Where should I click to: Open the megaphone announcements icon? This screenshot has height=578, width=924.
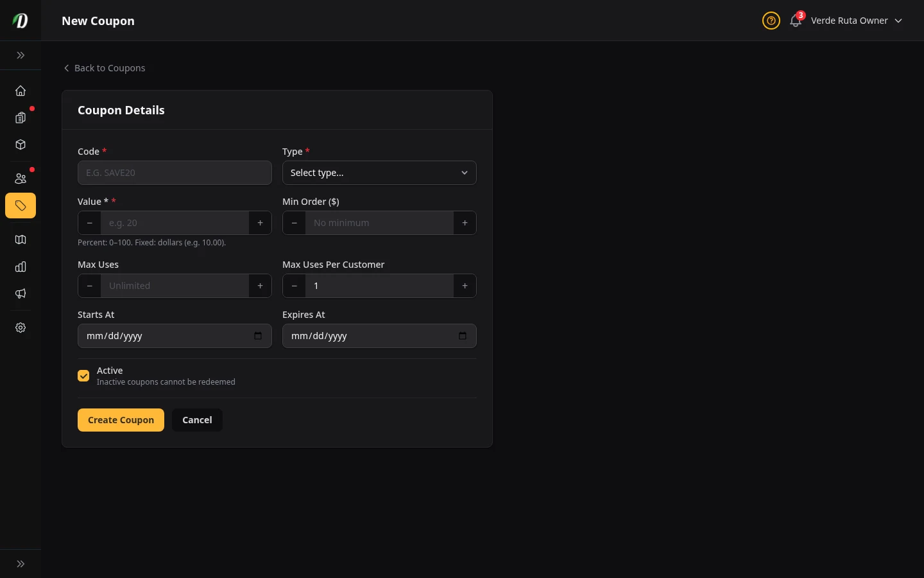21,293
